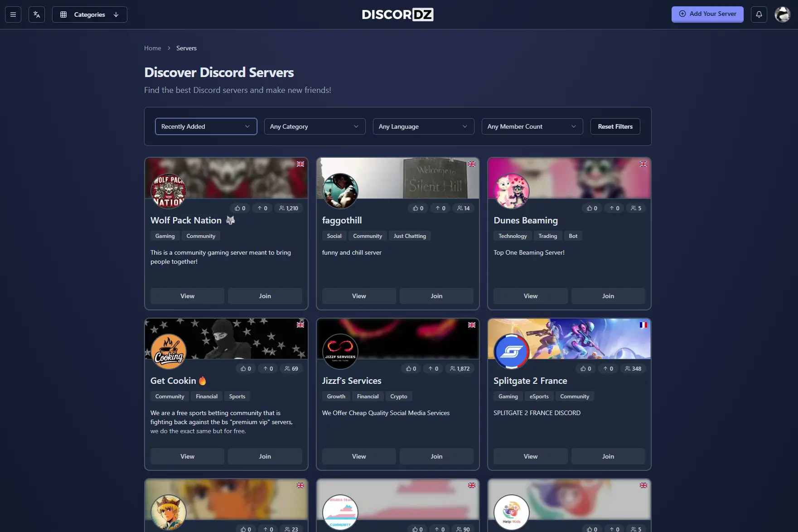Select the Crypto tag on Jizzf's Services
Viewport: 798px width, 532px height.
point(399,397)
